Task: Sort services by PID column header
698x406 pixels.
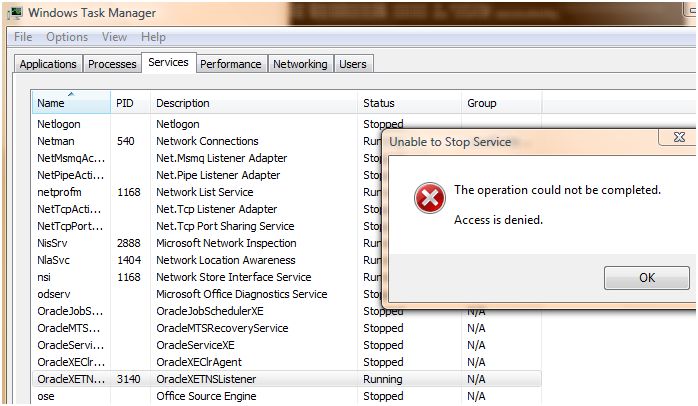Action: (x=125, y=103)
